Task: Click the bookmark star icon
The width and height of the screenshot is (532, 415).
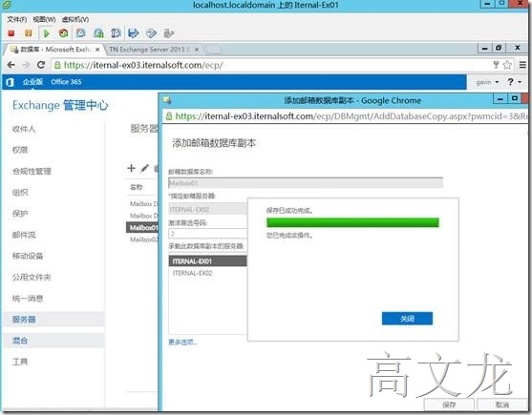Action: 507,65
